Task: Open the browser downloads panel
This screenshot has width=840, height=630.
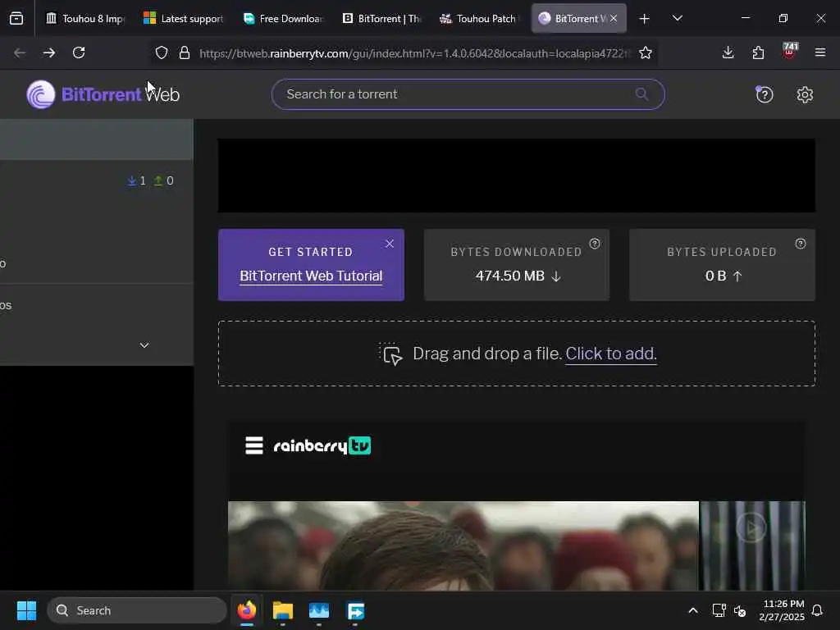Action: pos(728,52)
